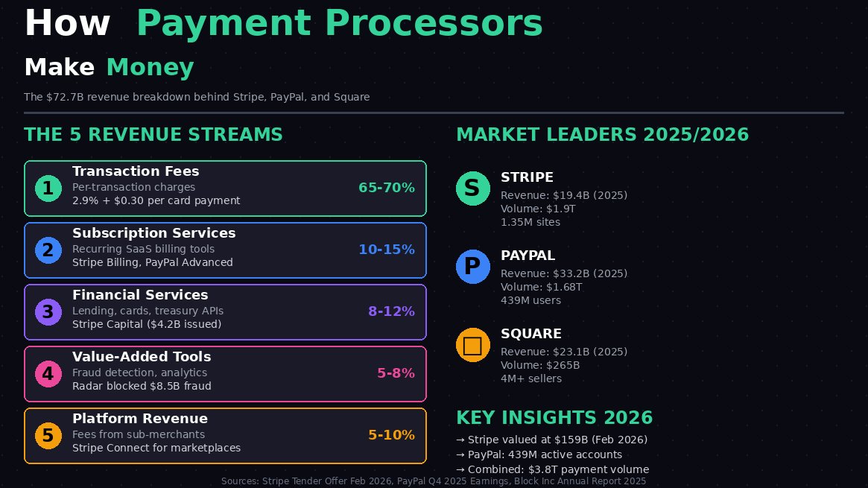The width and height of the screenshot is (868, 488).
Task: Select the Financial Services card title
Action: coord(140,295)
